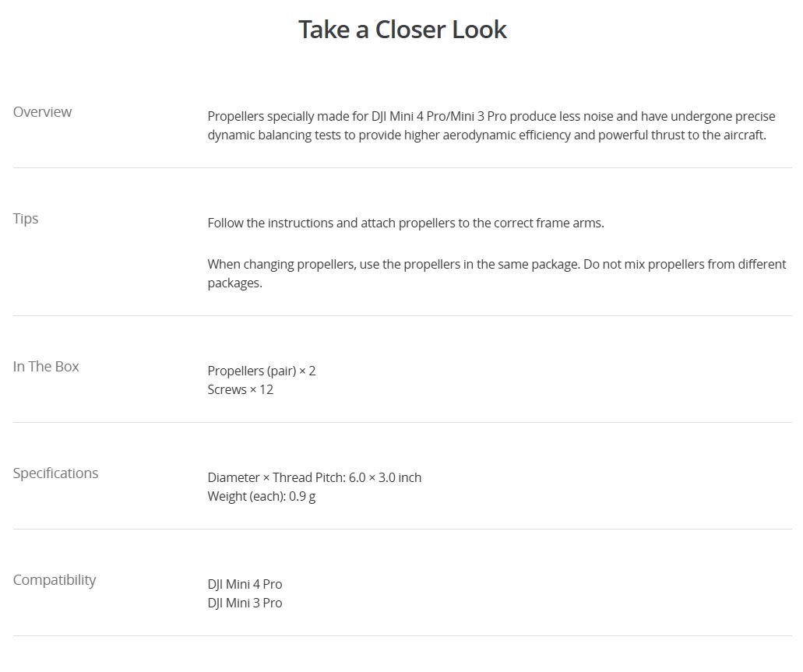Click the "When changing propellers" tip sentence

coord(393,264)
